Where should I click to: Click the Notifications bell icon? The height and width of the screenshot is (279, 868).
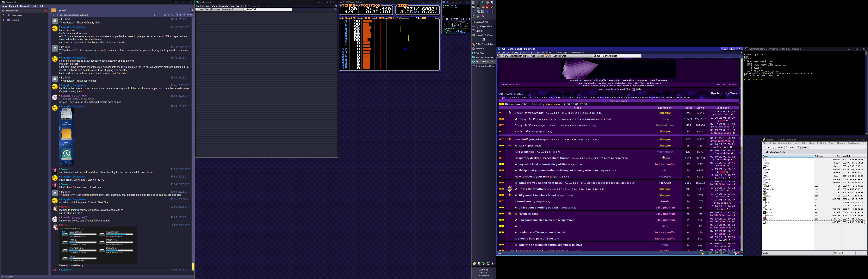[3, 10]
